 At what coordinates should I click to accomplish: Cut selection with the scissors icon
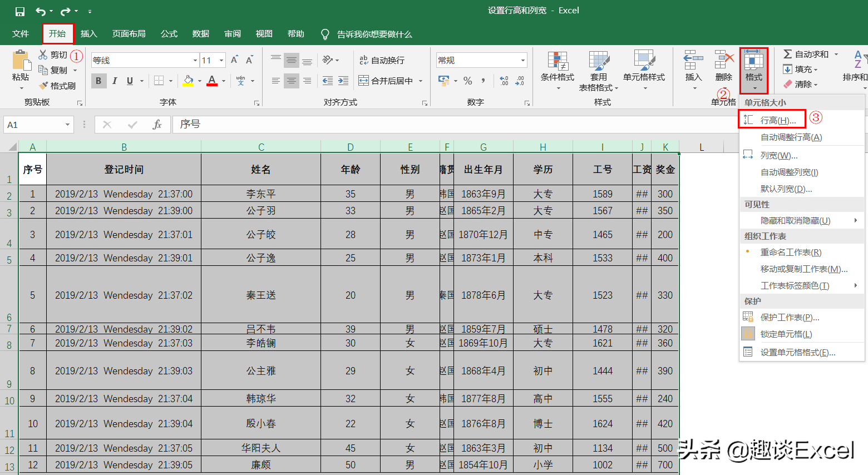[x=43, y=55]
